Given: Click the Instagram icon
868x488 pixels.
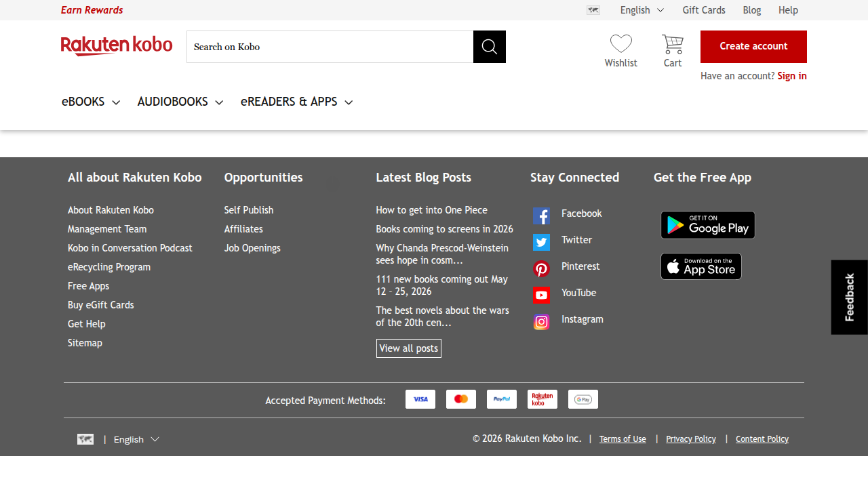Looking at the screenshot, I should tap(541, 322).
